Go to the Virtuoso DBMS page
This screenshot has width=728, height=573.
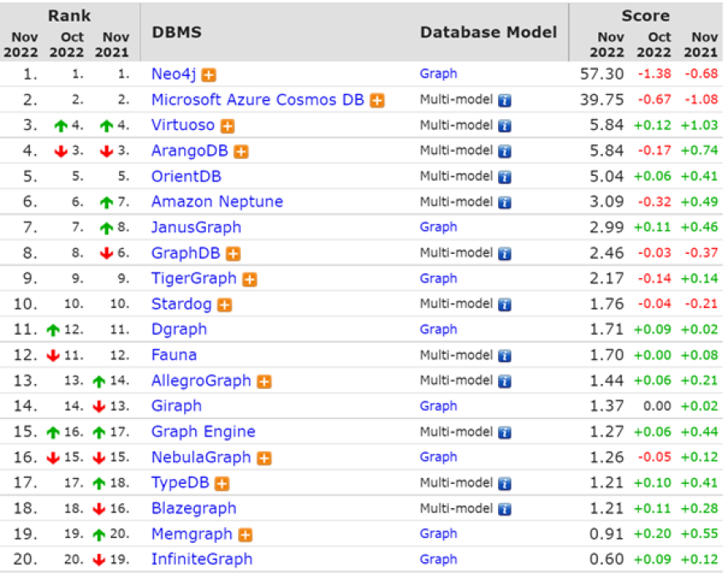coord(183,126)
